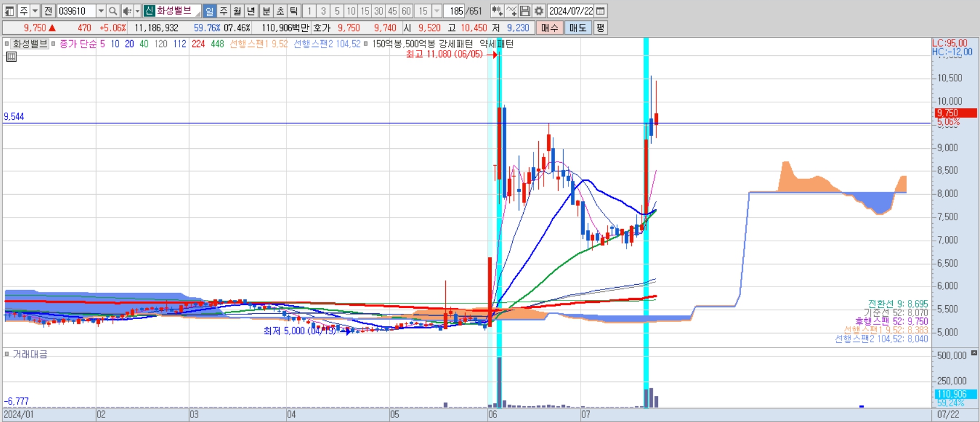This screenshot has height=422, width=980.
Task: Select the 30 interval button
Action: 379,11
